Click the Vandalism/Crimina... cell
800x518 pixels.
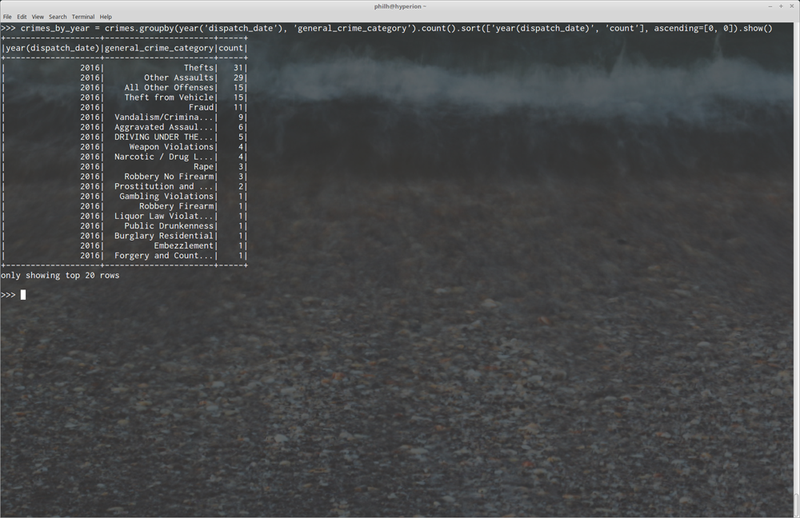click(164, 117)
